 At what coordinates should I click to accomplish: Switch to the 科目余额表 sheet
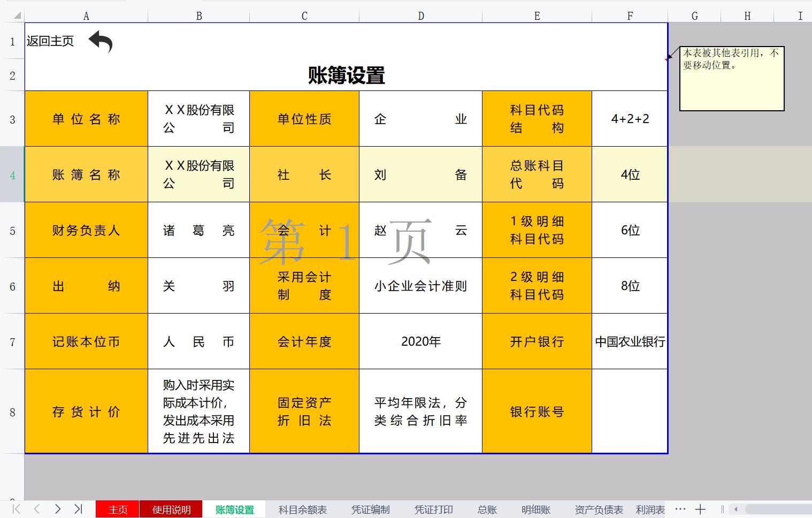pyautogui.click(x=302, y=509)
